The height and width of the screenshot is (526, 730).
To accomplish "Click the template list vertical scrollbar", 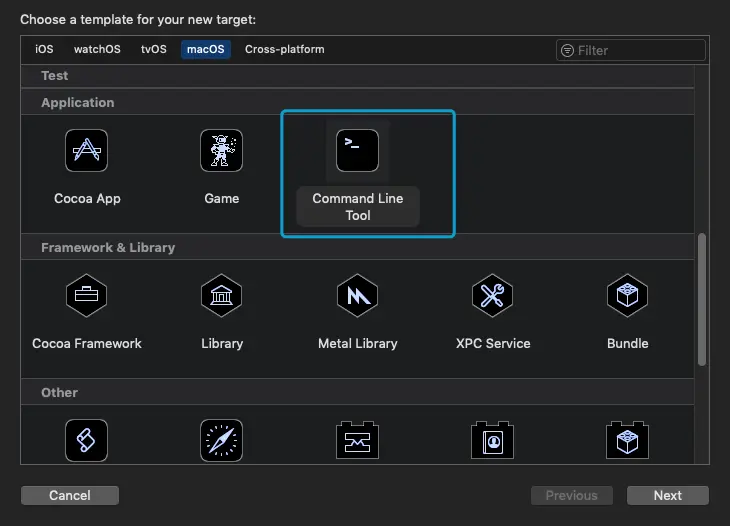I will click(x=702, y=300).
